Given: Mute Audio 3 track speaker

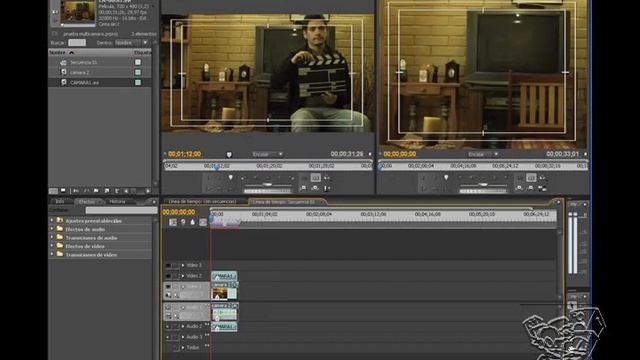Looking at the screenshot, I should tap(168, 337).
